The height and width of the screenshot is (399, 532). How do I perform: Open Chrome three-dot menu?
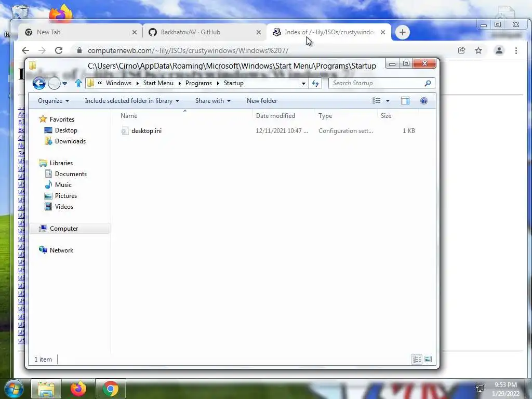click(x=516, y=50)
